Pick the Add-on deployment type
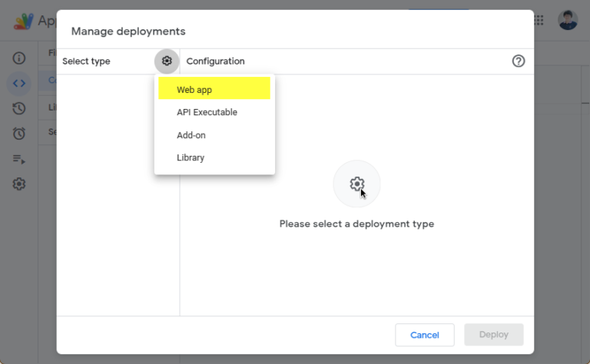Screen dimensions: 590x364 (214, 135)
